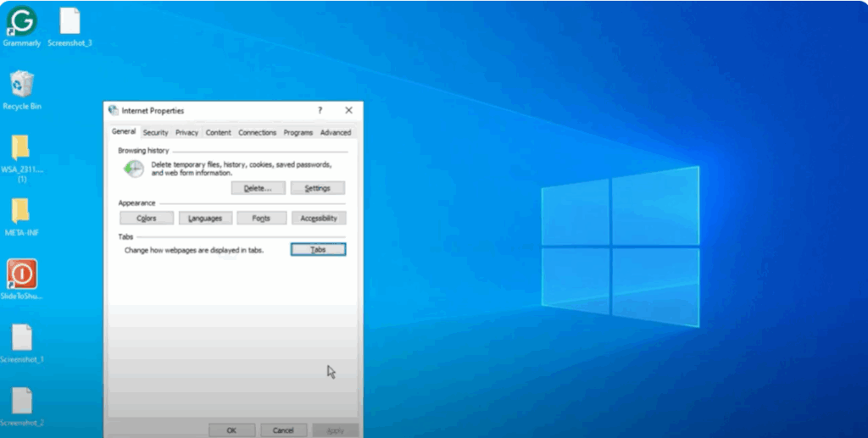Show the Advanced tab
The height and width of the screenshot is (438, 868).
click(336, 133)
